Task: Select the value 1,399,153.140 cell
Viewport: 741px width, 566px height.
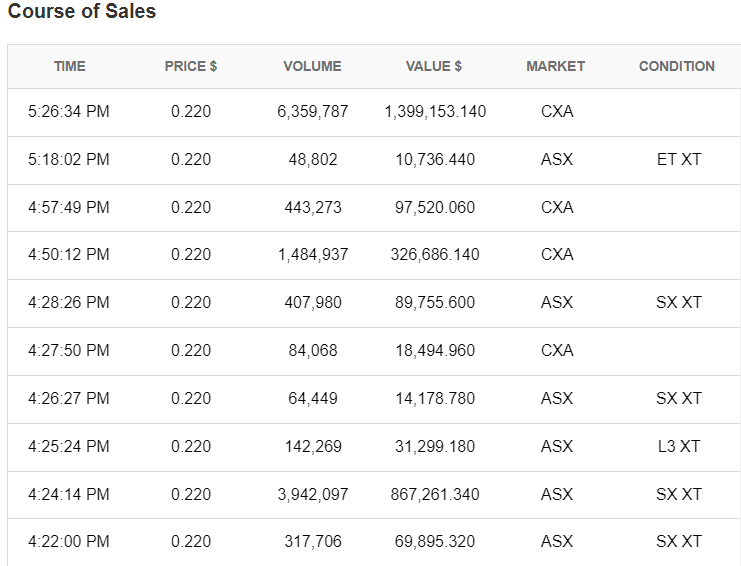Action: pyautogui.click(x=435, y=112)
